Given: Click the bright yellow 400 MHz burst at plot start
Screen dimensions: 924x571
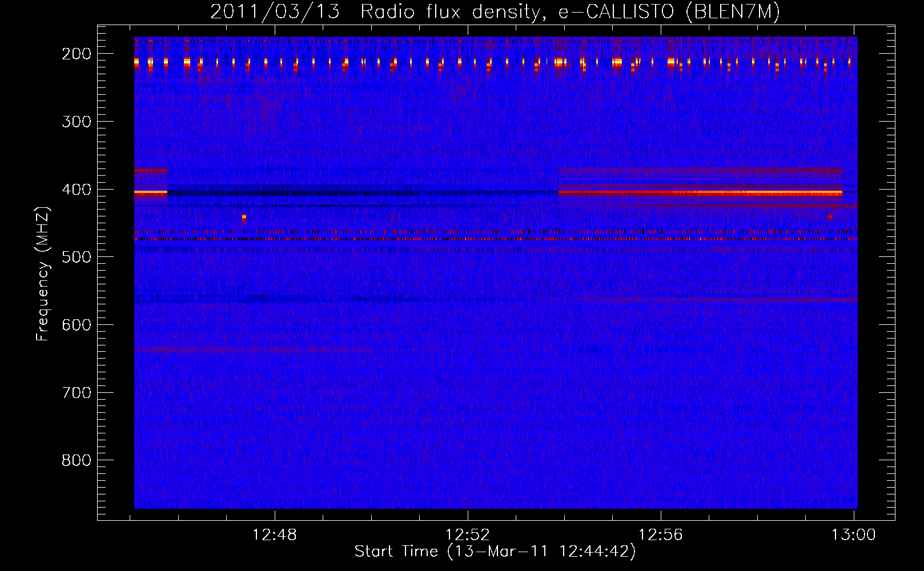Looking at the screenshot, I should coord(151,193).
